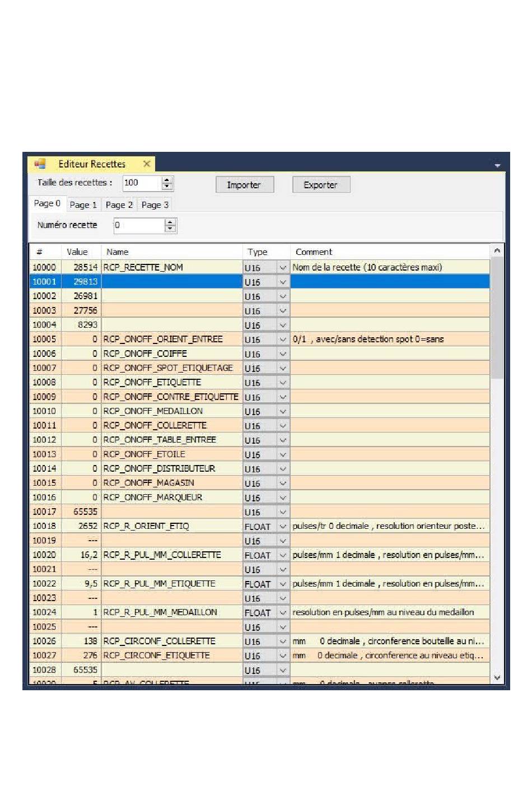Select the RCP_ONOFF_TABLE_ENTREE name cell
532x795 pixels.
point(171,440)
